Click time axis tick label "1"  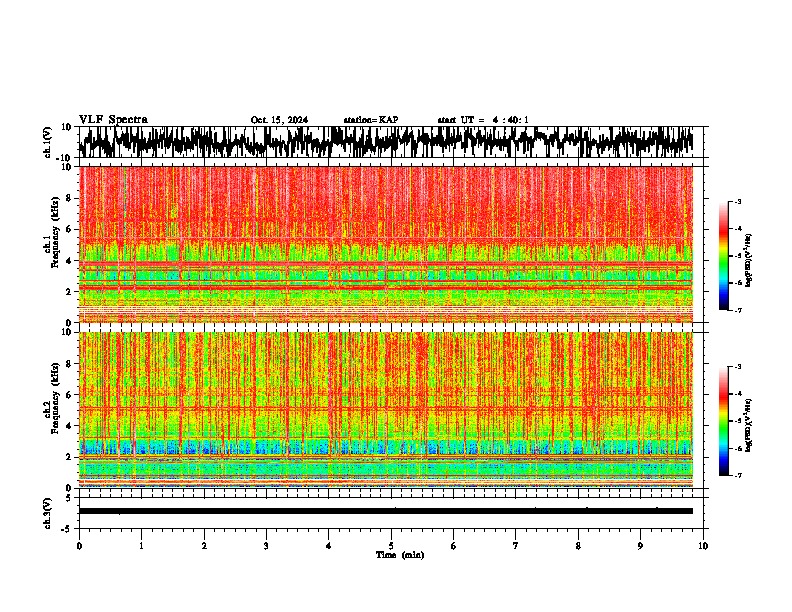pyautogui.click(x=141, y=546)
